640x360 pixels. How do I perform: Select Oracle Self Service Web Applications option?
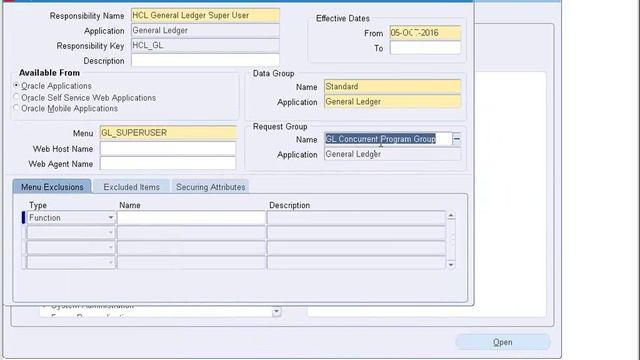pos(16,97)
